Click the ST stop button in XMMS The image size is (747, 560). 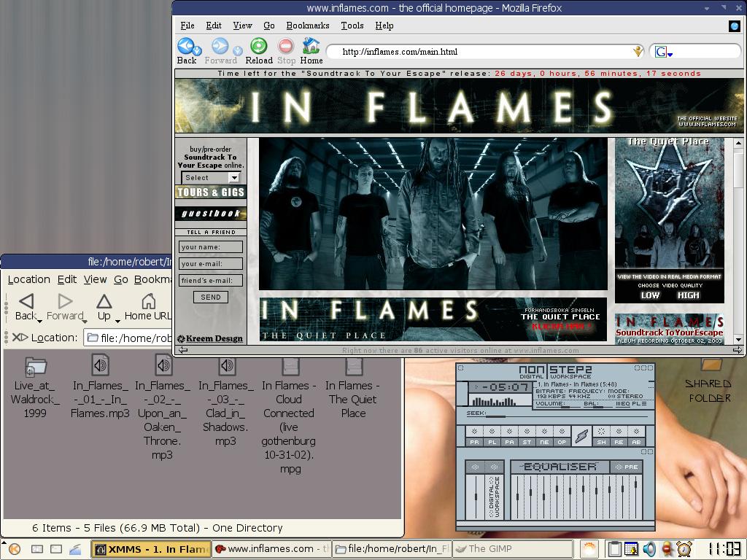click(x=527, y=436)
